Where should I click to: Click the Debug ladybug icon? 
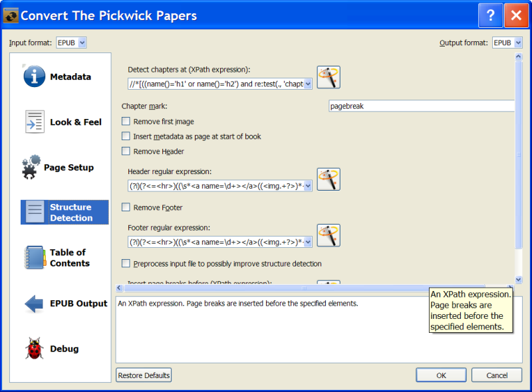click(x=35, y=348)
